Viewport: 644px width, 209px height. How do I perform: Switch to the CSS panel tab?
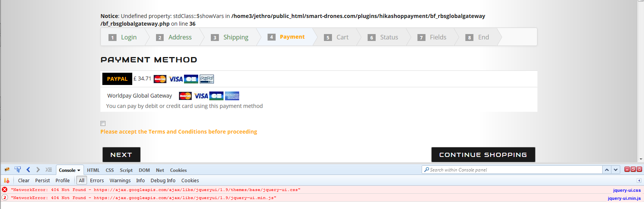click(x=110, y=170)
